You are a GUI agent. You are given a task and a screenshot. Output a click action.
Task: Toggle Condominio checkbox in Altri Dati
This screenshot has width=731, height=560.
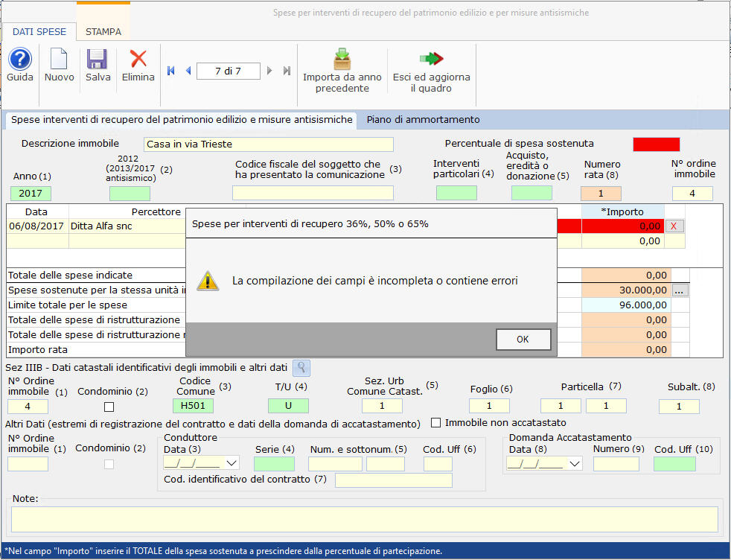pyautogui.click(x=109, y=465)
